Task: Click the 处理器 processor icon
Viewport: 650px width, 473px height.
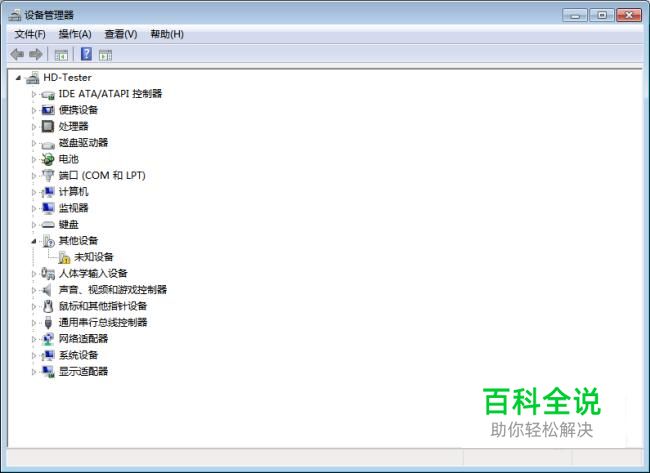Action: 48,126
